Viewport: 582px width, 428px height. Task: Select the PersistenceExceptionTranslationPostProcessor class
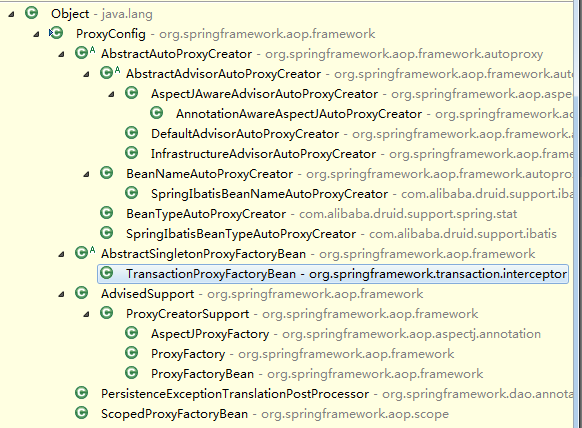[x=235, y=394]
